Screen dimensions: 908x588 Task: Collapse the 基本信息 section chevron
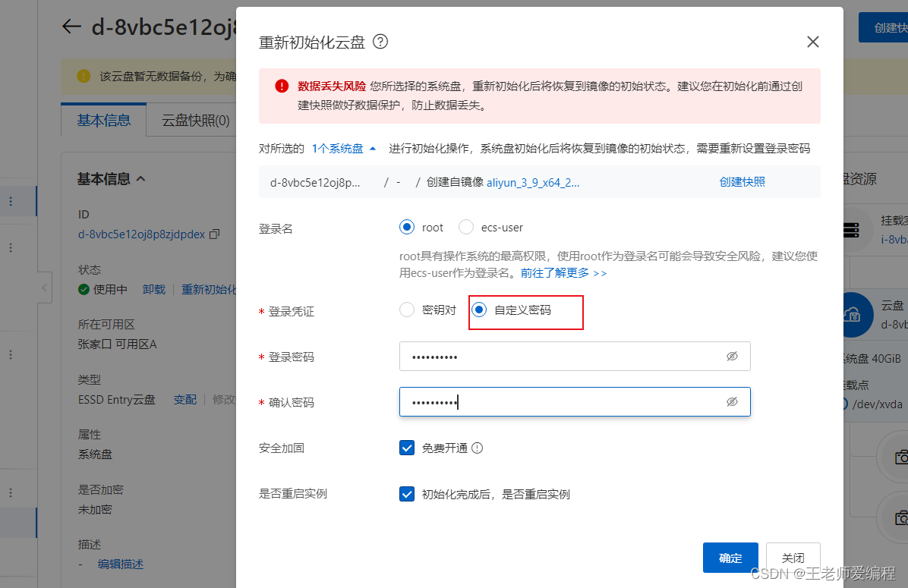point(140,179)
